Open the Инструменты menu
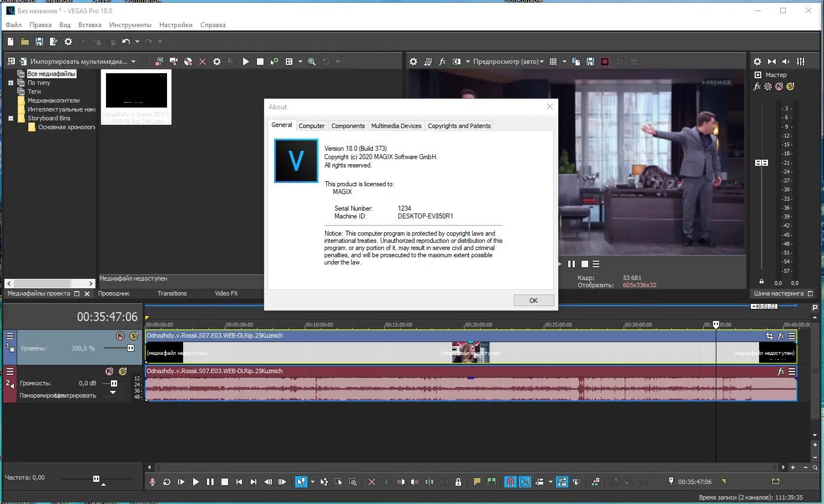 click(x=130, y=25)
